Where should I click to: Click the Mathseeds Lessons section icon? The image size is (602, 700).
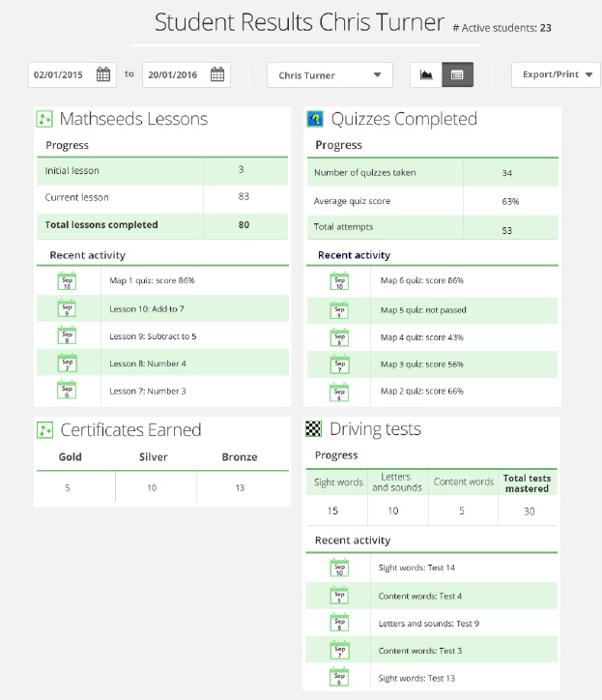[x=44, y=120]
